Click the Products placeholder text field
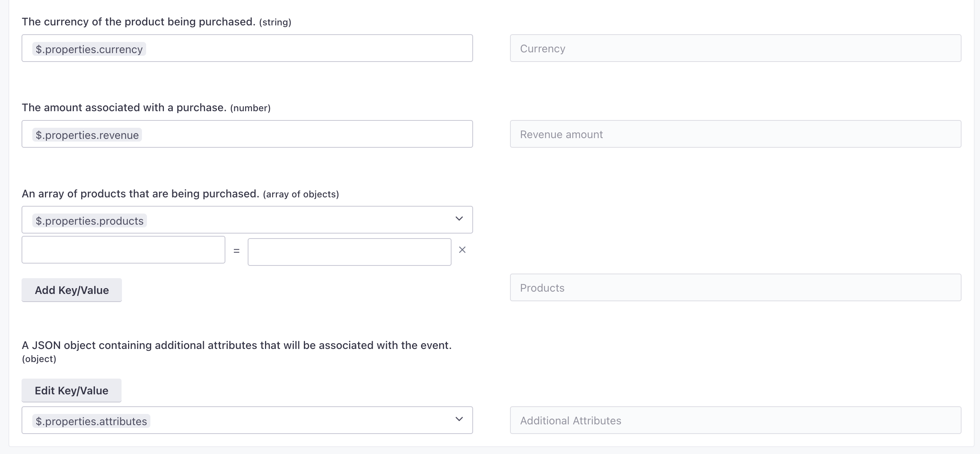980x454 pixels. (x=736, y=287)
